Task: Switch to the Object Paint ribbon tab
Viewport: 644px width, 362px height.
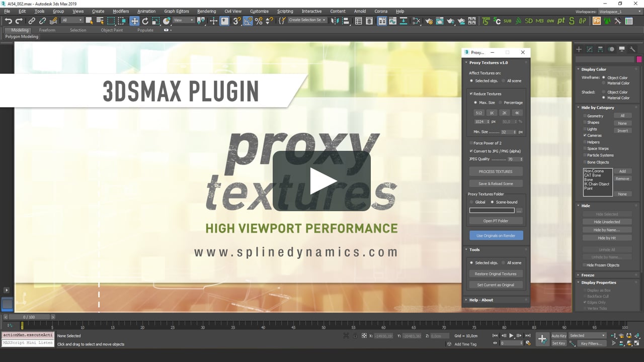Action: [x=112, y=30]
